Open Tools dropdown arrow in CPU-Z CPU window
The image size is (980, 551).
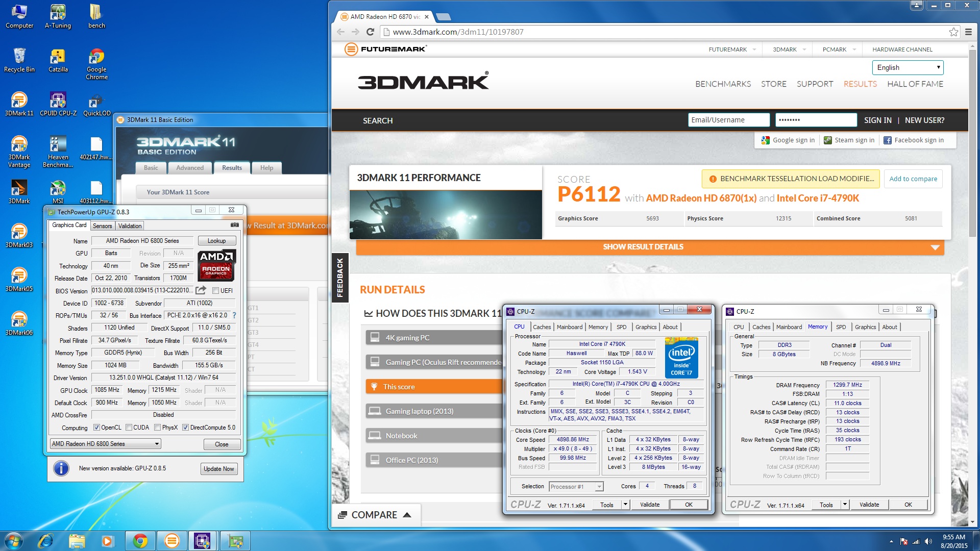click(x=625, y=505)
